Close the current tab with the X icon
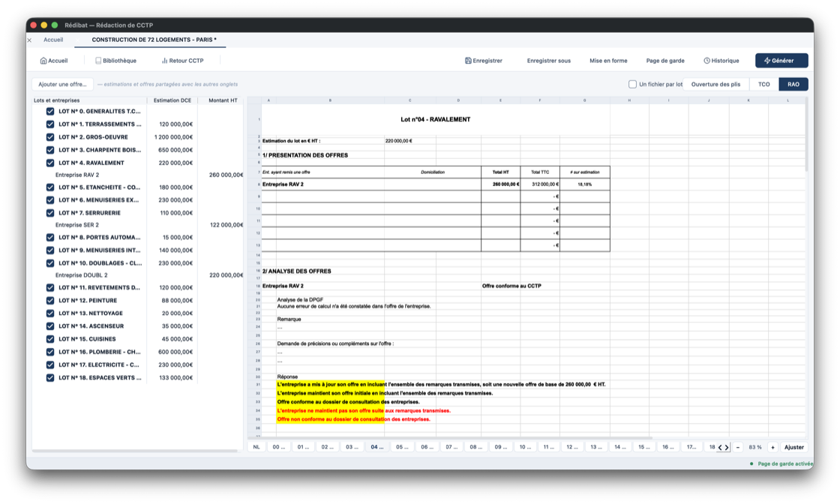The image size is (840, 504). click(x=29, y=40)
